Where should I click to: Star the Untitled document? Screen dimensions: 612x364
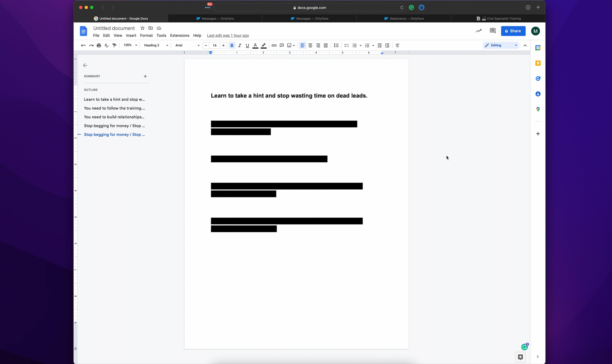(142, 28)
